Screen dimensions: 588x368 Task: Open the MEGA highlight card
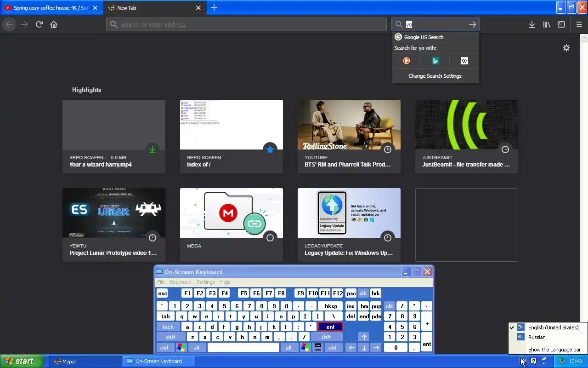click(232, 225)
